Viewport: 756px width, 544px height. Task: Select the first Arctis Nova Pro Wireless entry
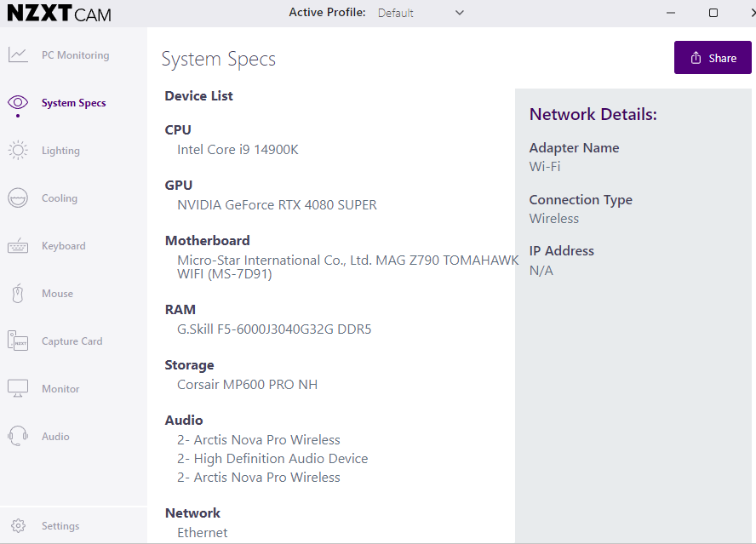click(x=259, y=440)
